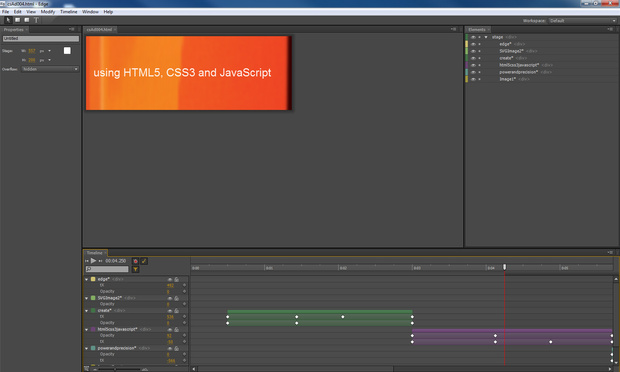
Task: Add keyframe for edge Opacity property
Action: coord(184,291)
